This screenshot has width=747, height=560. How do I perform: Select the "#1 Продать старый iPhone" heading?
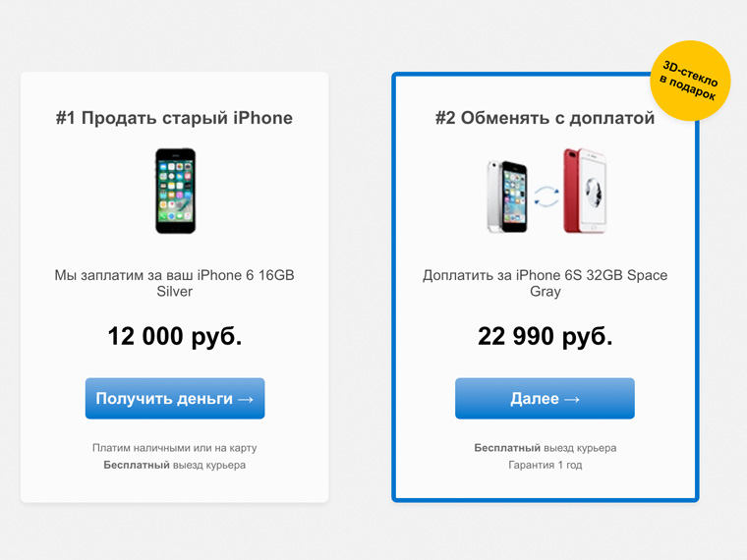174,118
